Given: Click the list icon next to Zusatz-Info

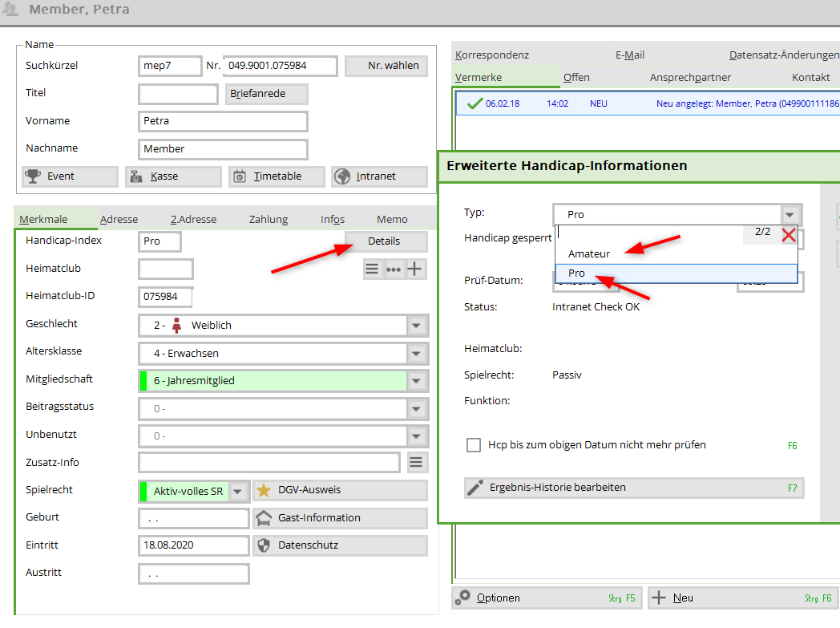Looking at the screenshot, I should coord(415,462).
